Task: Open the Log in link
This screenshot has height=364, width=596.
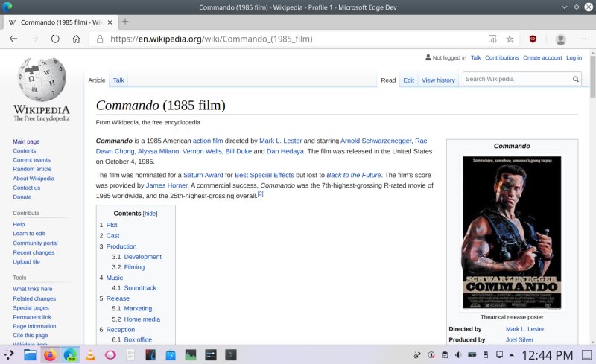Action: (x=574, y=58)
